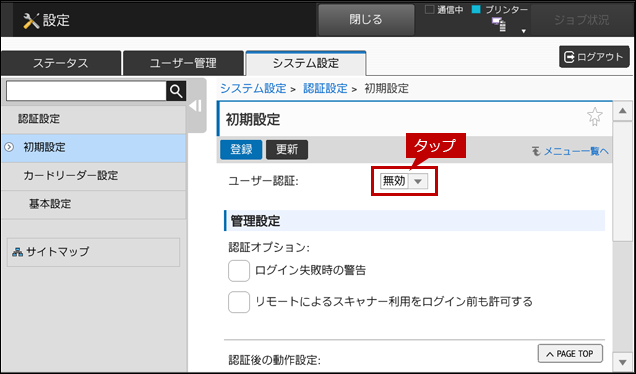Click the 認証後の動作設定: label
Screen dimensions: 636x374
[x=275, y=360]
